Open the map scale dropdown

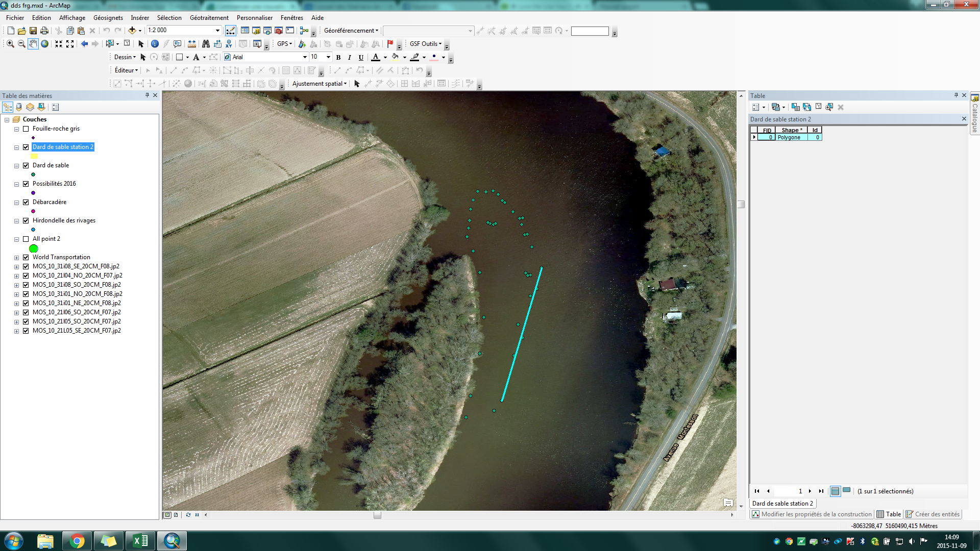coord(218,31)
